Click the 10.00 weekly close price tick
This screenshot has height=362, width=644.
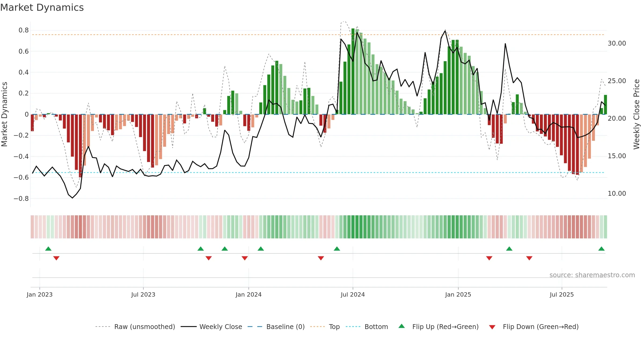(617, 193)
